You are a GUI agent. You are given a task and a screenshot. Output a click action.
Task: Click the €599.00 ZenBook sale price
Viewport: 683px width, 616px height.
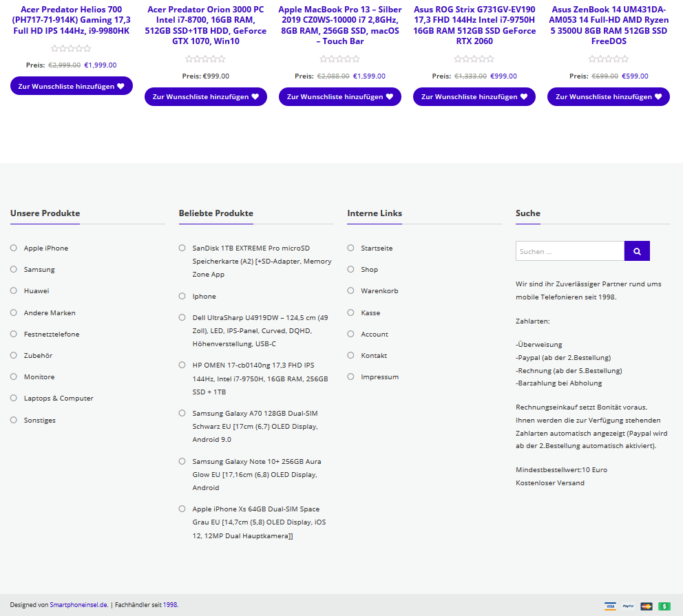click(635, 76)
